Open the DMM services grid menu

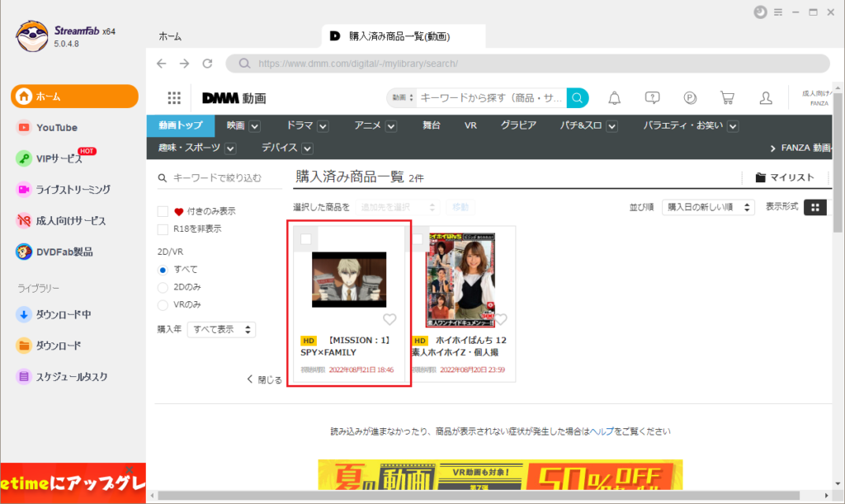pyautogui.click(x=174, y=98)
